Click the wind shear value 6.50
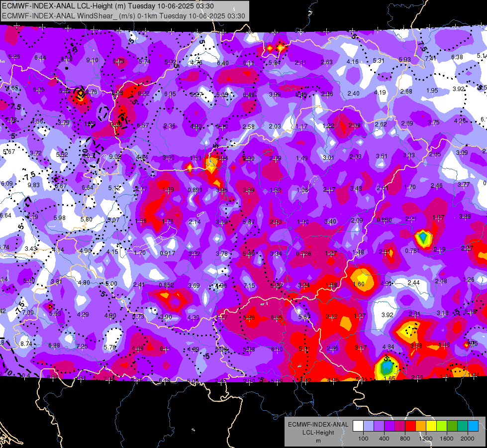Viewport: 487px width, 448px height. pyautogui.click(x=277, y=349)
